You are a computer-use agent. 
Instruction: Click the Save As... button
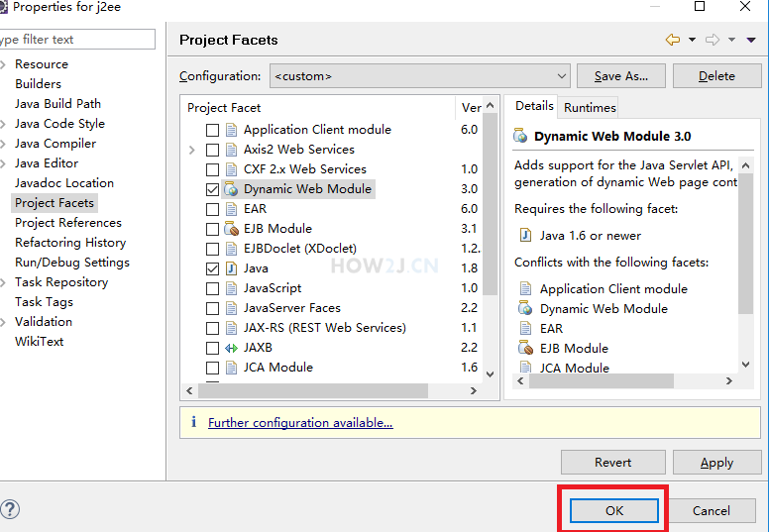pyautogui.click(x=621, y=76)
